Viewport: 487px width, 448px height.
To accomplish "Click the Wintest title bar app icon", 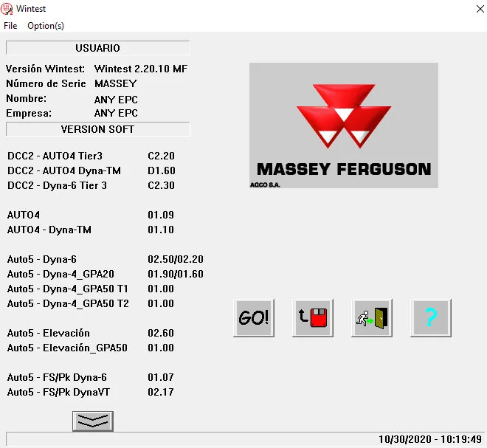I will coord(8,9).
